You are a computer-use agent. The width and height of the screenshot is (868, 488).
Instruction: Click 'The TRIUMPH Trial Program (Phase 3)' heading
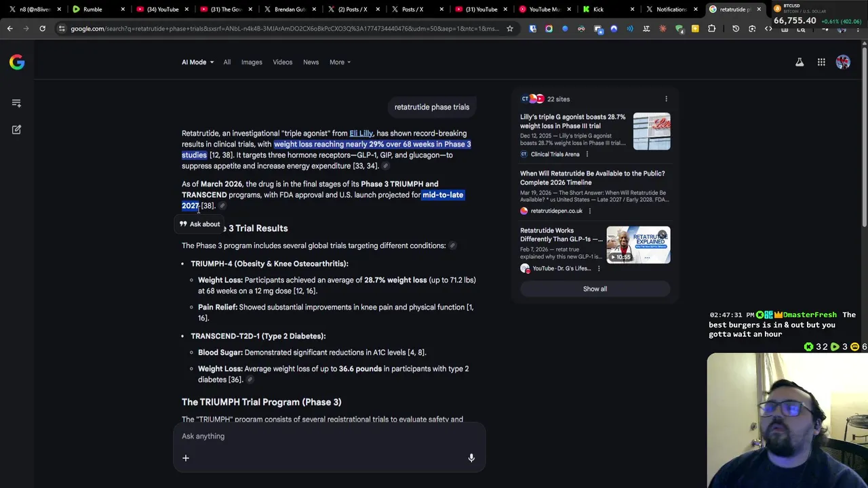[261, 402]
